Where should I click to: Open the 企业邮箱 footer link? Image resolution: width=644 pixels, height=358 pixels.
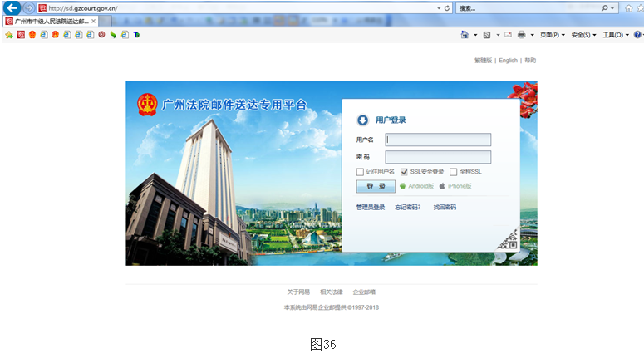(x=364, y=292)
